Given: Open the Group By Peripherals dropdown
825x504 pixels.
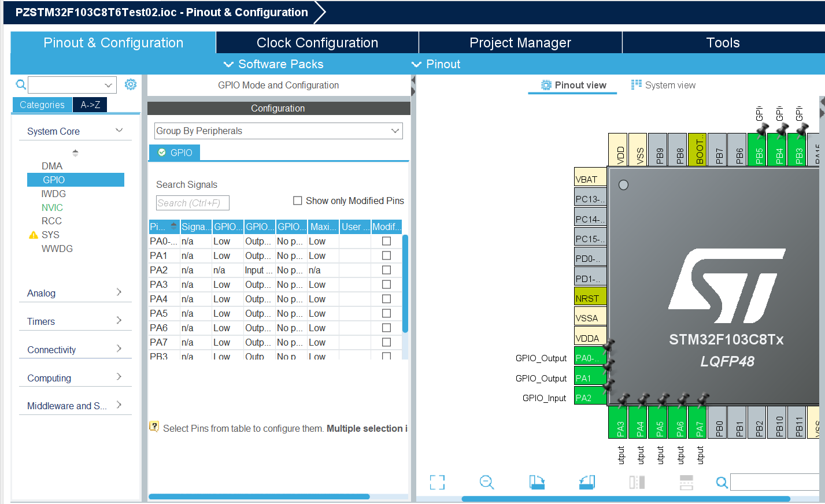Looking at the screenshot, I should [279, 131].
